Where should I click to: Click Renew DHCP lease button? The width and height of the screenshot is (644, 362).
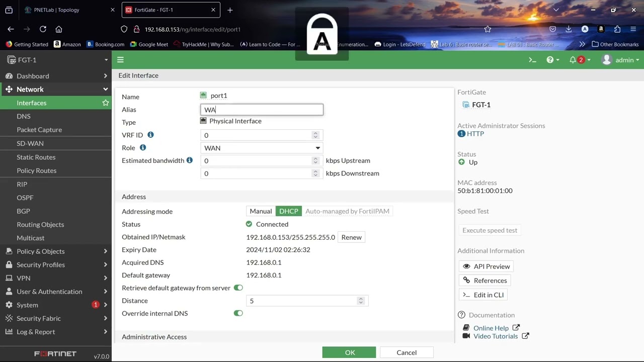351,237
